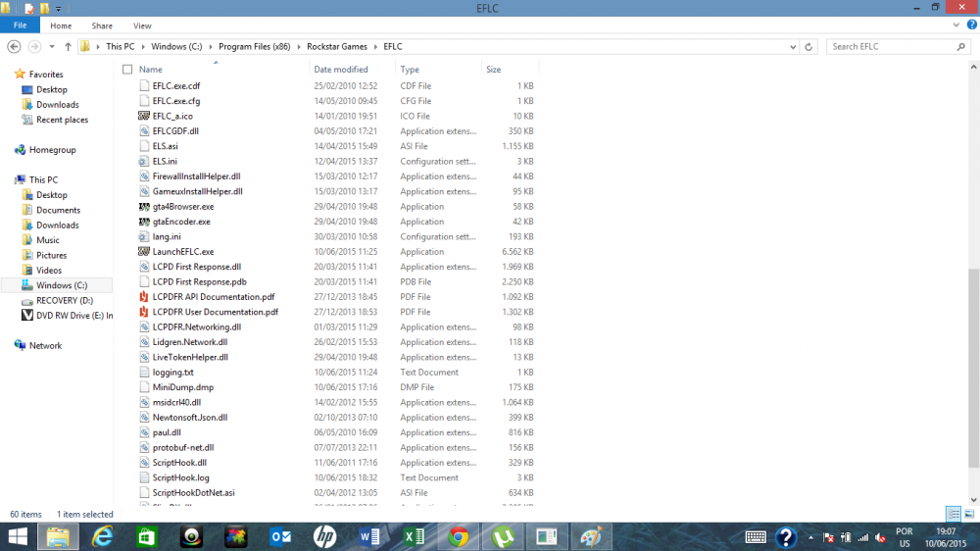Expand dropdown arrow after 'Program Files (x86)' breadcrumb
This screenshot has width=980, height=551.
click(x=299, y=47)
